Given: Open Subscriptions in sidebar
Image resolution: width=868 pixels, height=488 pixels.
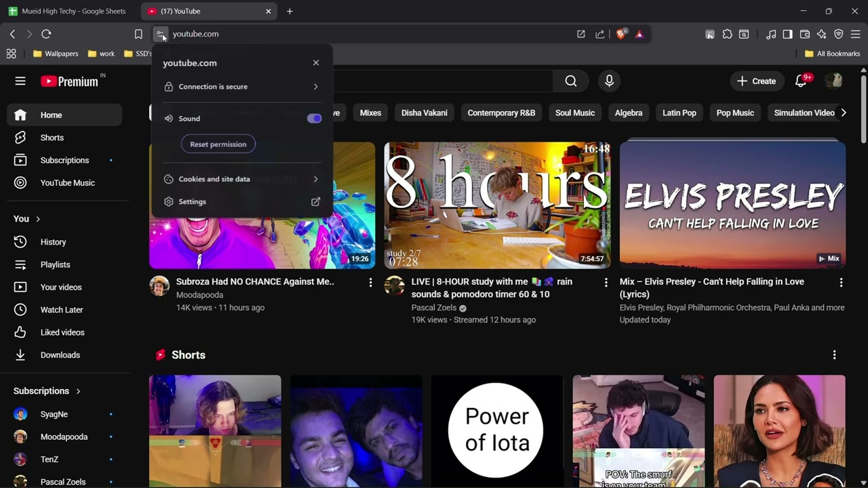Looking at the screenshot, I should point(64,161).
